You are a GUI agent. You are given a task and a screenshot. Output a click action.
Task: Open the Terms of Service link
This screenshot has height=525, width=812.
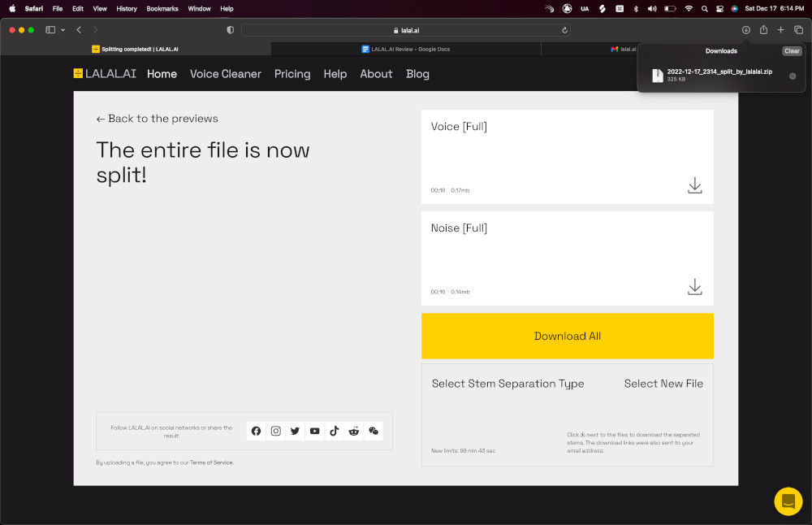[211, 462]
